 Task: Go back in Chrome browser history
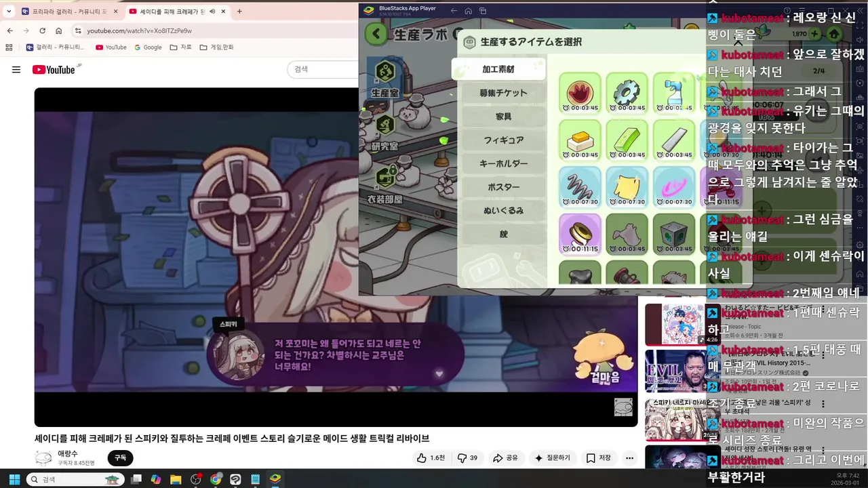click(9, 30)
